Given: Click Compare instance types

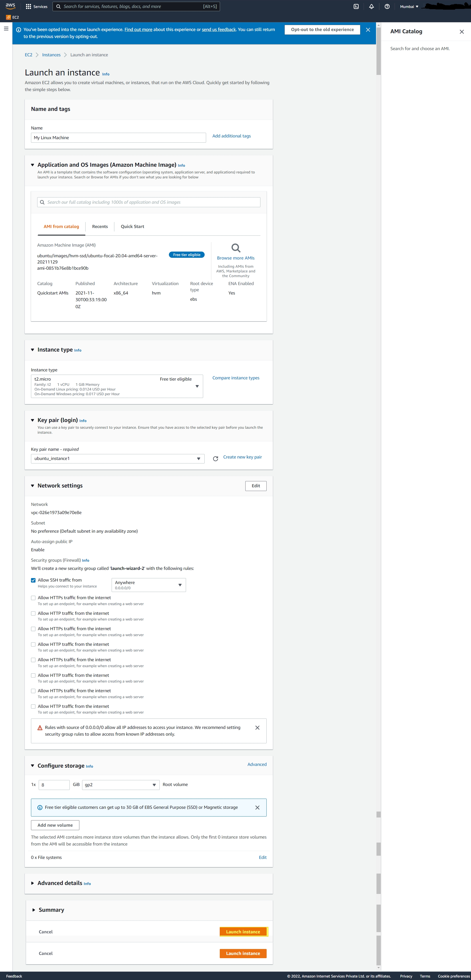Looking at the screenshot, I should tap(236, 378).
